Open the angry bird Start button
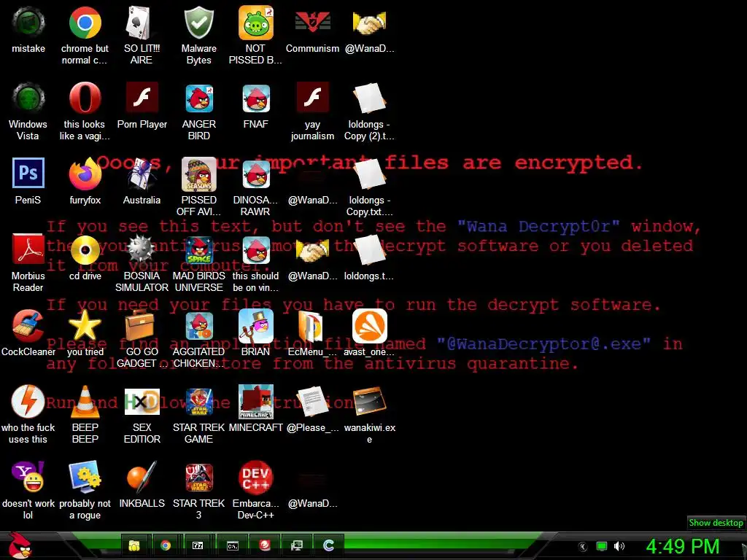 [20, 545]
